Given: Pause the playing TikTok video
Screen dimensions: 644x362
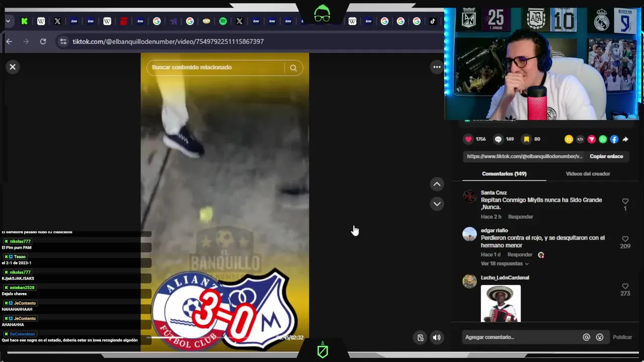Looking at the screenshot, I should coord(224,201).
